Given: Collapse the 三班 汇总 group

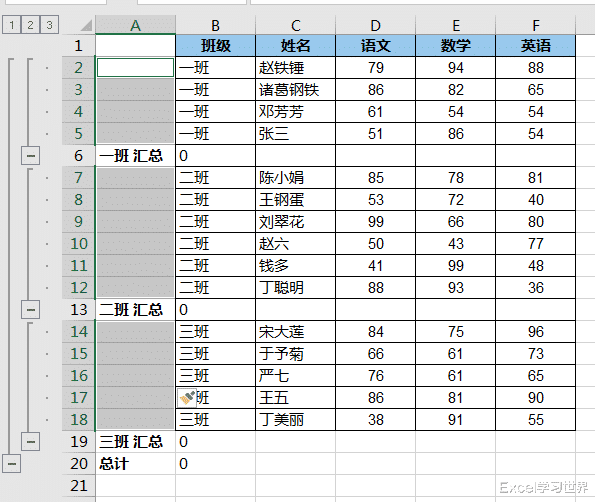Looking at the screenshot, I should tap(30, 442).
